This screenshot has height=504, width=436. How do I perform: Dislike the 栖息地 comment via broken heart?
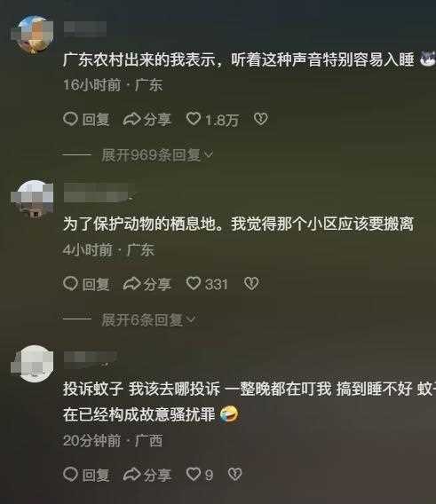(251, 284)
